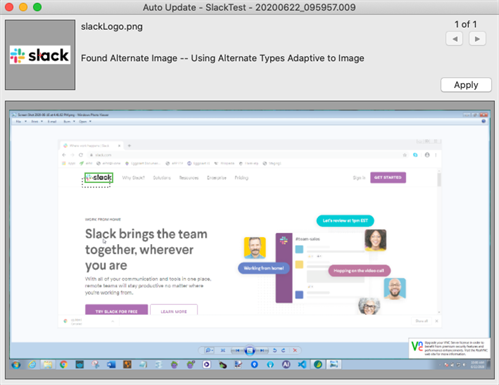This screenshot has height=385, width=499.
Task: Open the E-mail menu in Photo Viewer
Action: click(52, 122)
